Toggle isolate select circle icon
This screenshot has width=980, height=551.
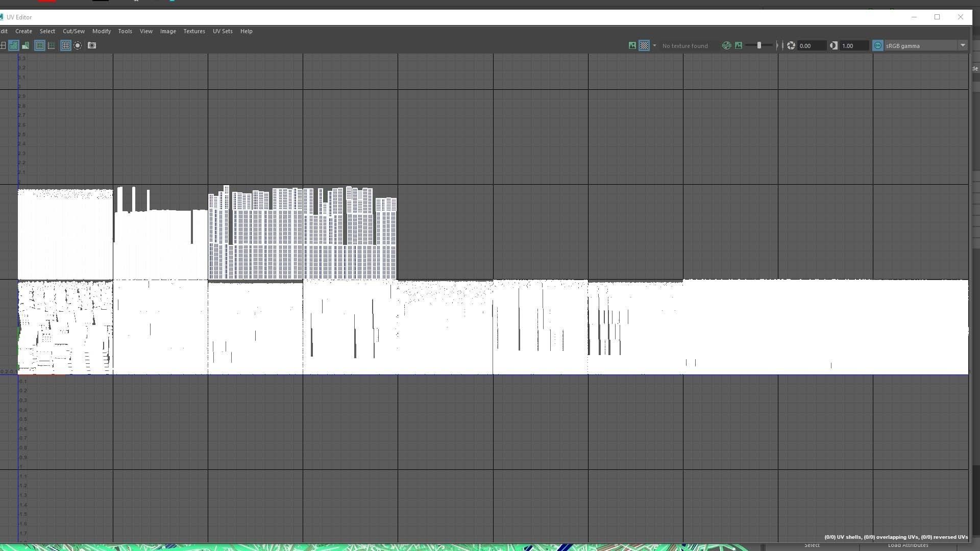click(x=78, y=45)
